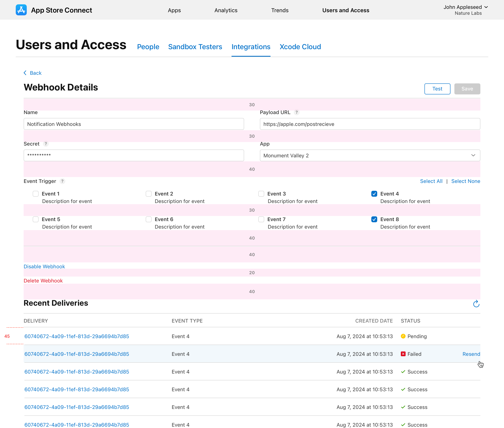
Task: Open the Secret field help icon
Action: coord(46,144)
